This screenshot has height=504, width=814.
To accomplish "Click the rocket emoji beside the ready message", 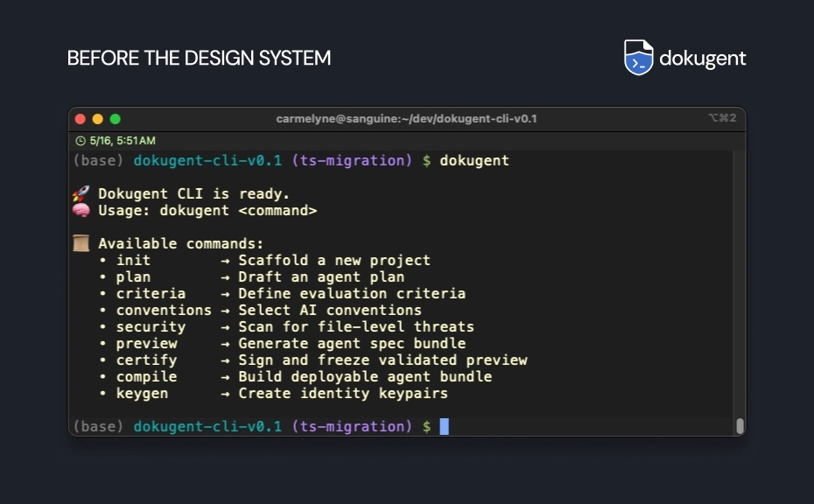I will 81,192.
